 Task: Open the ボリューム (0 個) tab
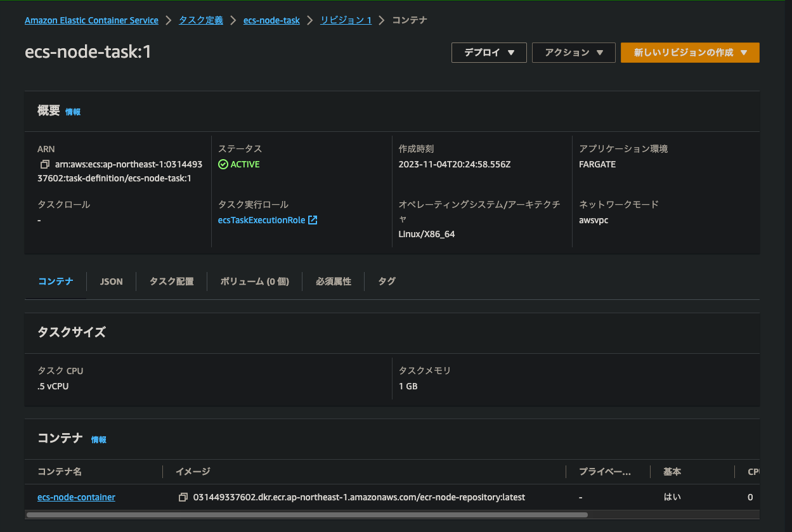pyautogui.click(x=254, y=282)
